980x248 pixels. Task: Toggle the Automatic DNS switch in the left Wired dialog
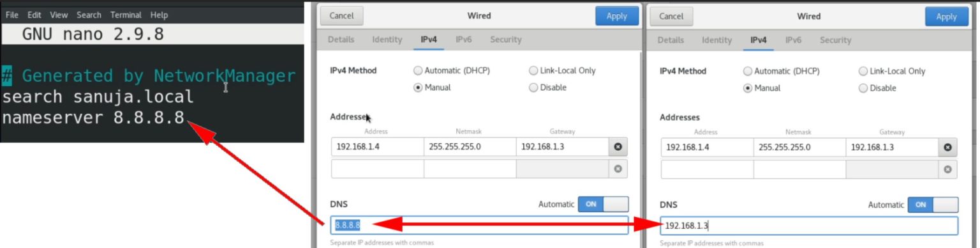(603, 204)
